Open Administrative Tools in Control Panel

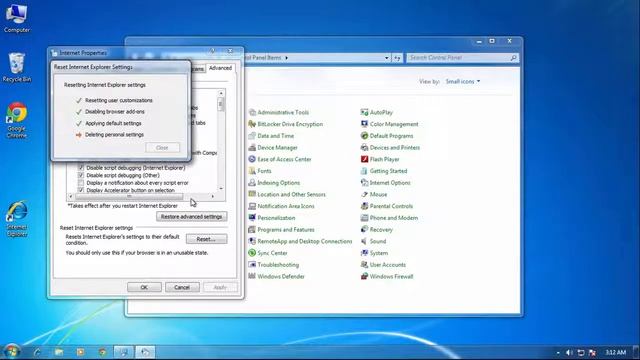pos(279,112)
